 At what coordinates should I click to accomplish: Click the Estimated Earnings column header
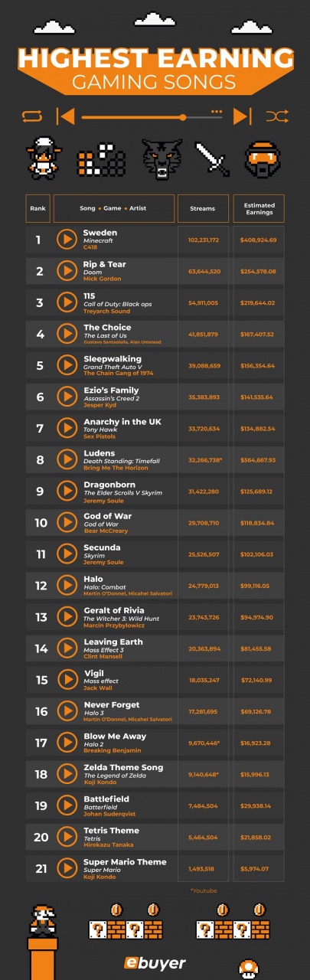(x=259, y=208)
